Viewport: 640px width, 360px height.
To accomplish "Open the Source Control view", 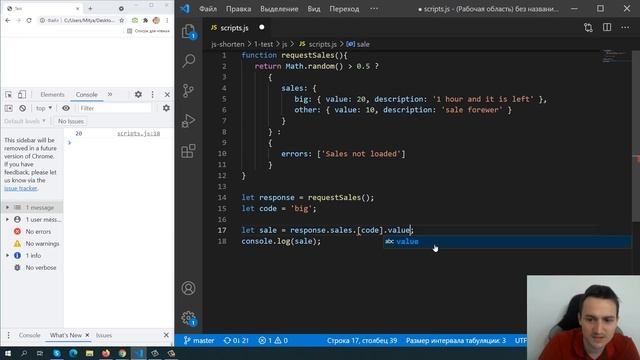I will [x=188, y=90].
